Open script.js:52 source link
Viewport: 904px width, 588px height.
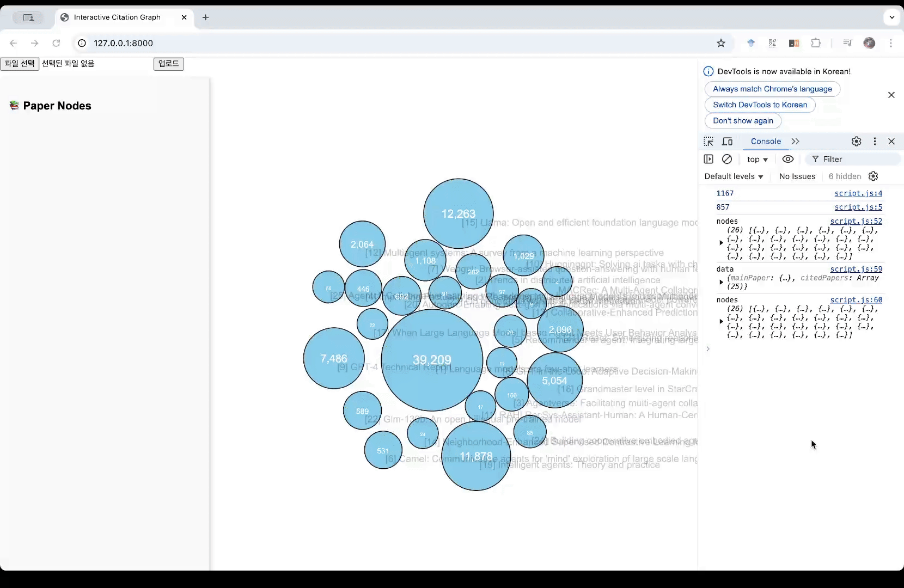coord(856,221)
